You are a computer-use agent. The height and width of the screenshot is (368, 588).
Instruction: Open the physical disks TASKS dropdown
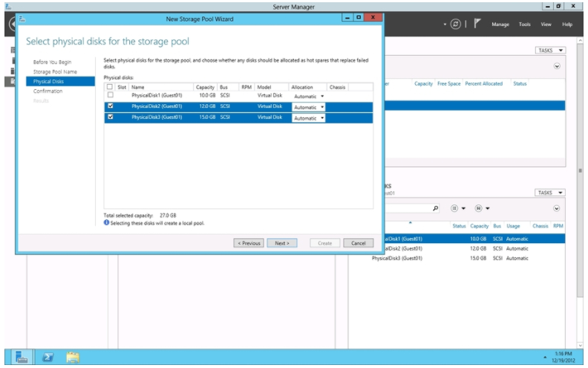(549, 193)
